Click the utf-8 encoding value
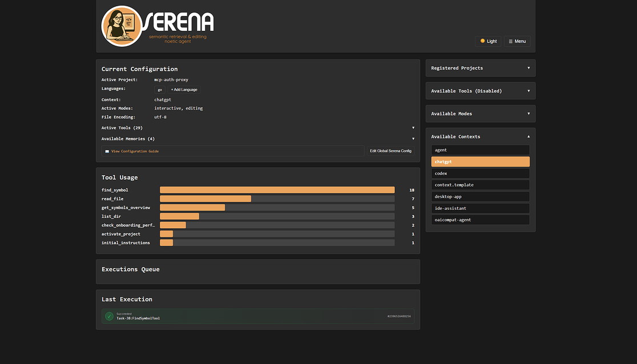The width and height of the screenshot is (637, 364). 160,117
